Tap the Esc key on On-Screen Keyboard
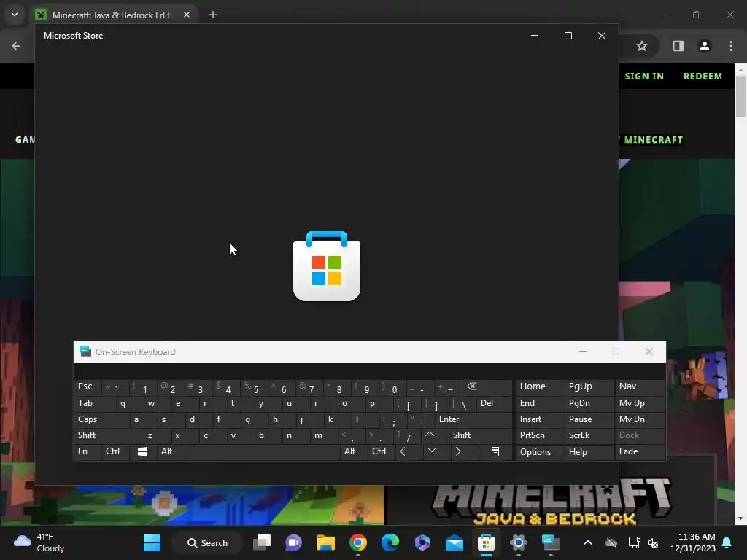Viewport: 747px width, 560px height. 88,386
